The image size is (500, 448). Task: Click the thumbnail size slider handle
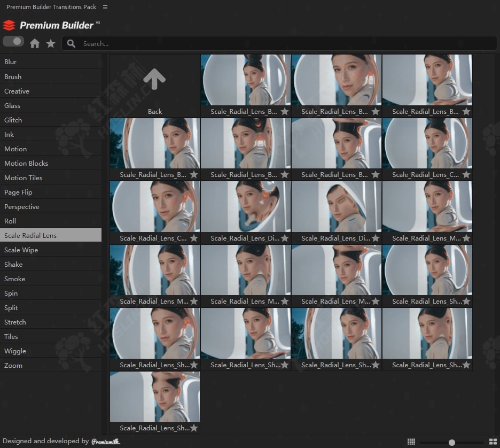(x=452, y=442)
